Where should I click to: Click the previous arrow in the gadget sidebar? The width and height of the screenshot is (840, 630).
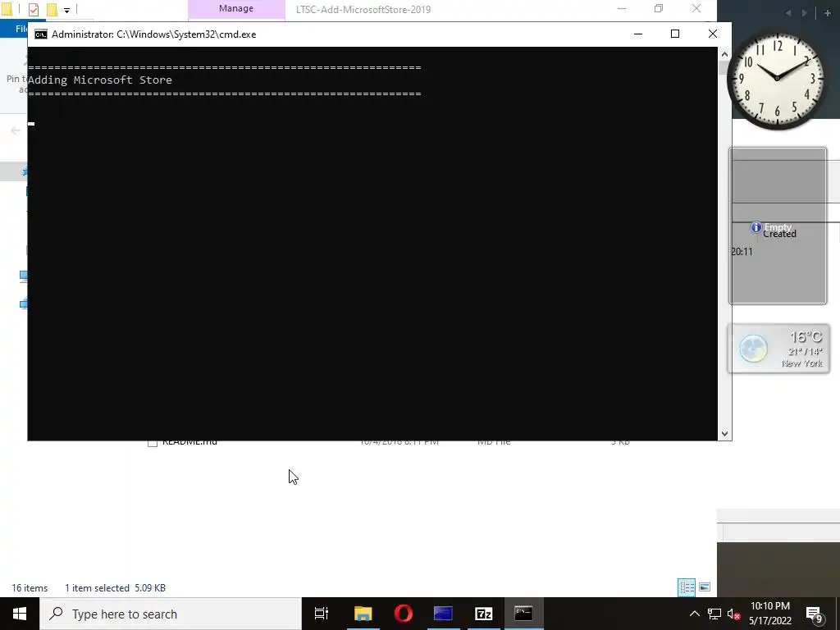coord(788,13)
